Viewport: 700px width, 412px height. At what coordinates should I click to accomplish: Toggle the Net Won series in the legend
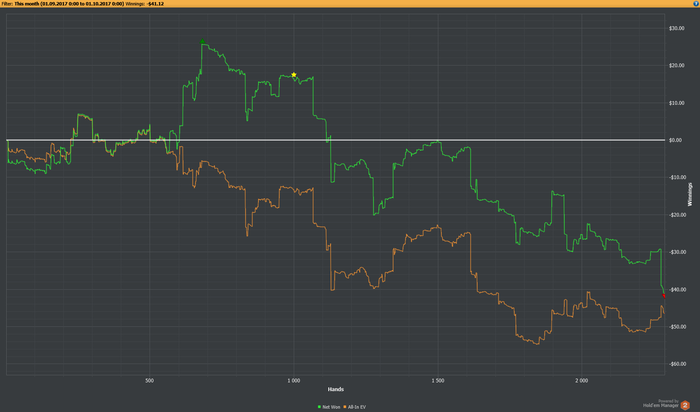tap(329, 407)
